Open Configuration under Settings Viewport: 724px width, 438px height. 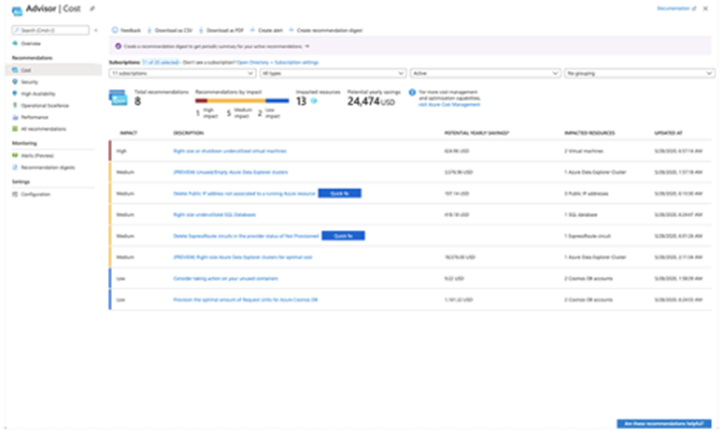35,194
